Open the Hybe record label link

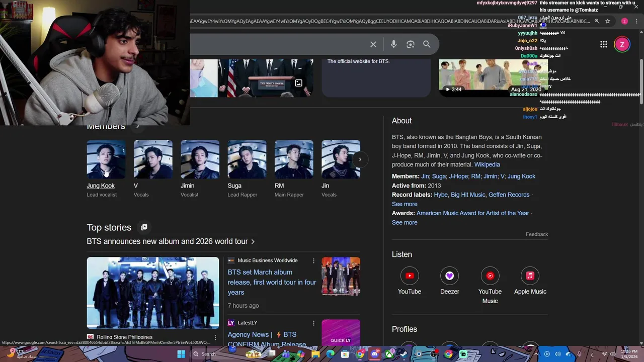point(441,195)
